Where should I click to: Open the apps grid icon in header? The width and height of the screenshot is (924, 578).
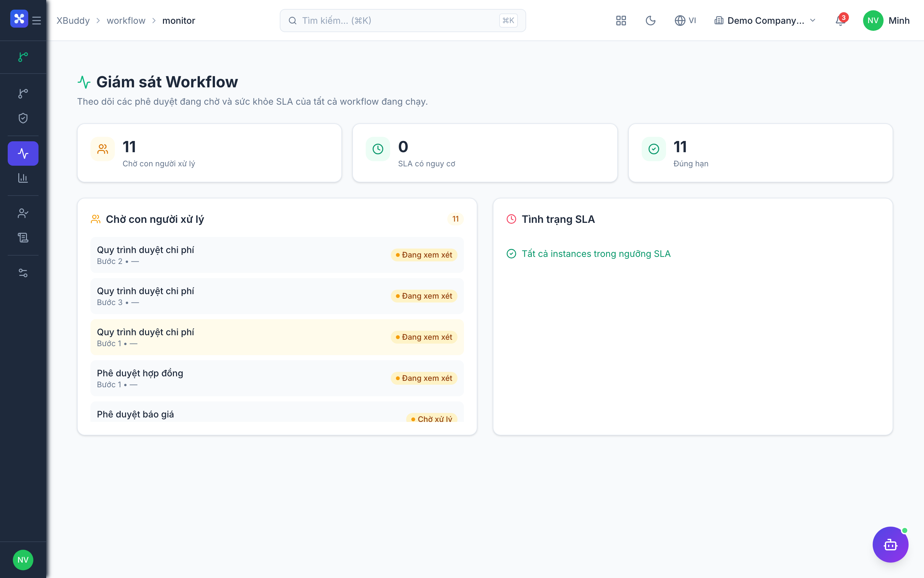coord(621,21)
